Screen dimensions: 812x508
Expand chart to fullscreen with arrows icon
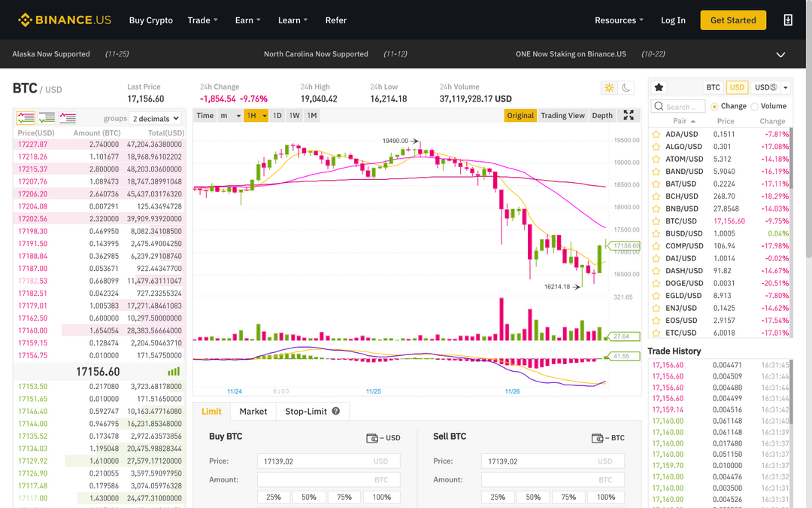[x=629, y=115]
